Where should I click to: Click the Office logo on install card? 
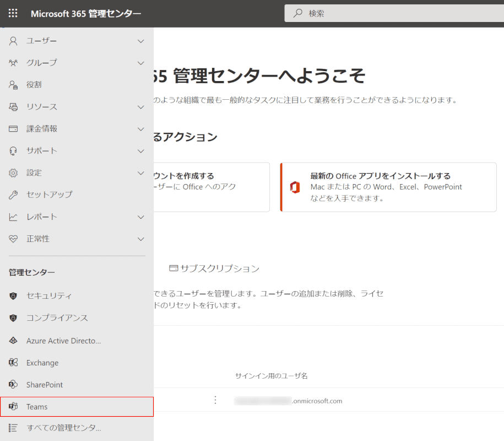click(295, 187)
